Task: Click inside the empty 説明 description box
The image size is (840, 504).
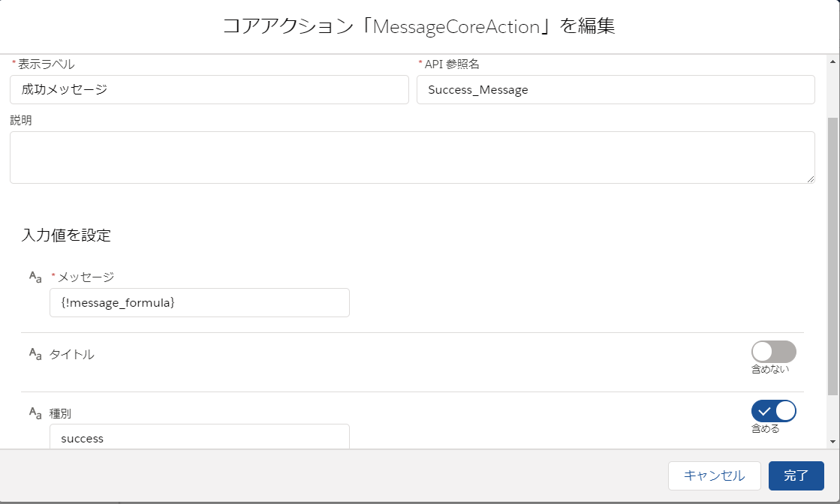Action: [x=412, y=157]
